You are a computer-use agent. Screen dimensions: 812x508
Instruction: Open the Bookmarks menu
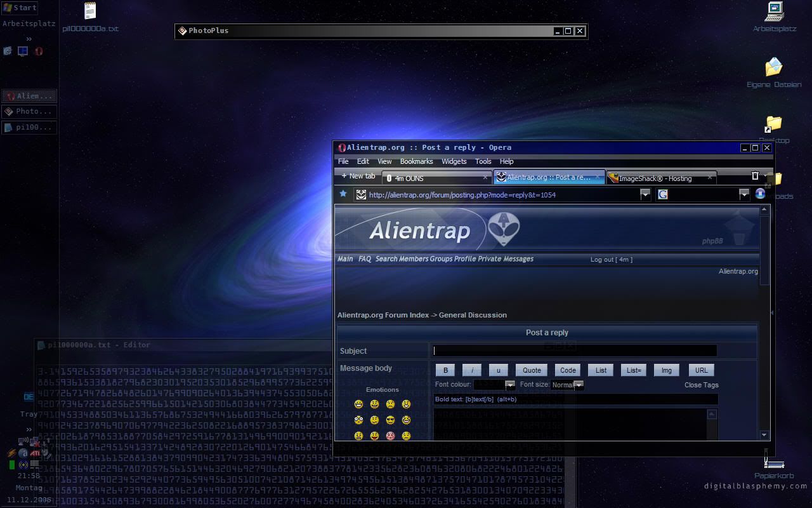pyautogui.click(x=416, y=161)
